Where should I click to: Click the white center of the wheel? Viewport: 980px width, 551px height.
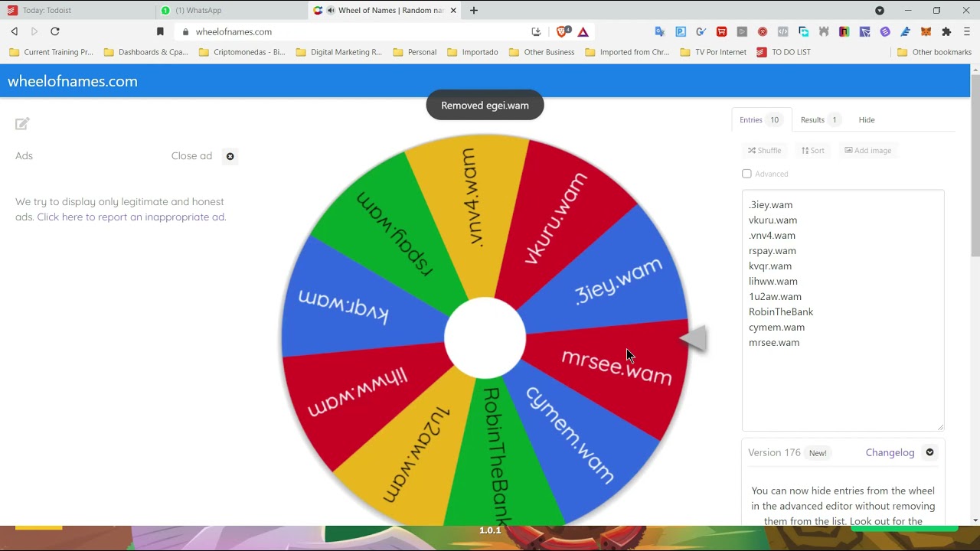click(x=485, y=337)
